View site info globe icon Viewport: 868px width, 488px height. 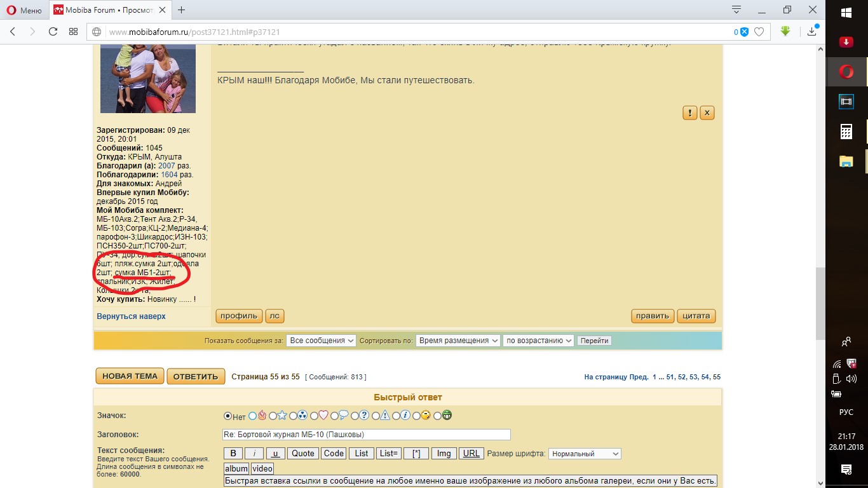coord(97,32)
